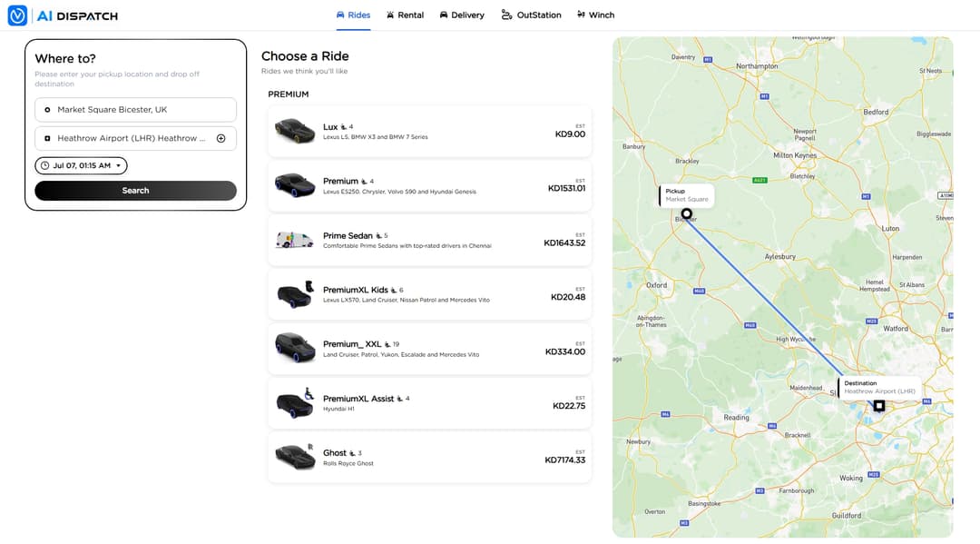Select the Prime Sedan ride
The width and height of the screenshot is (980, 544).
tap(429, 240)
